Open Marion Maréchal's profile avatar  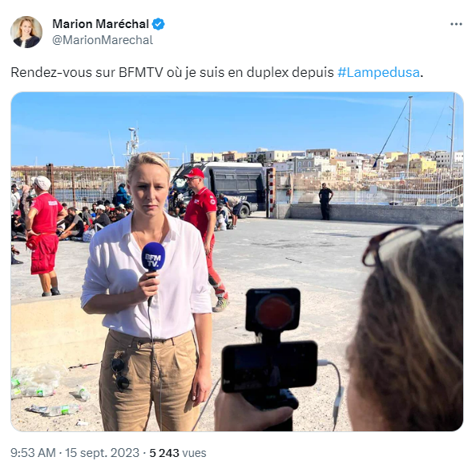pos(26,32)
